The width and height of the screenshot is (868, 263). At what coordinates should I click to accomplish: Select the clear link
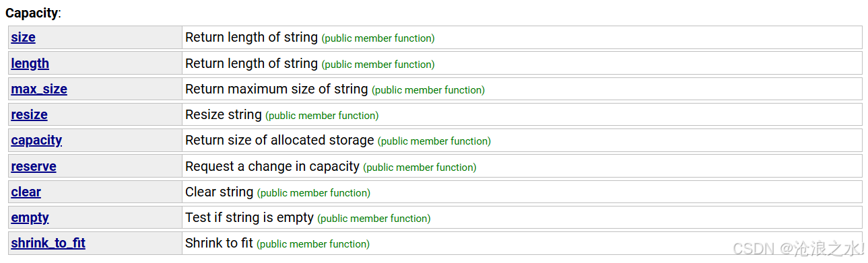pos(26,192)
